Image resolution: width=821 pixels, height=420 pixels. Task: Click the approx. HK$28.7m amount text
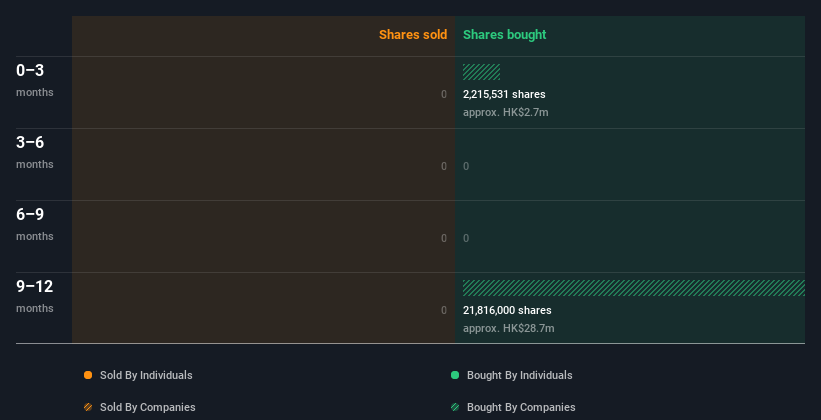point(508,328)
